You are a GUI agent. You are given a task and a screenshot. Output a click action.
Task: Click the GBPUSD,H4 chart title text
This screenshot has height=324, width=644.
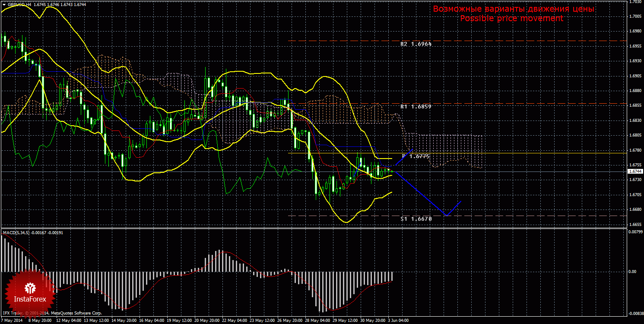pyautogui.click(x=19, y=4)
